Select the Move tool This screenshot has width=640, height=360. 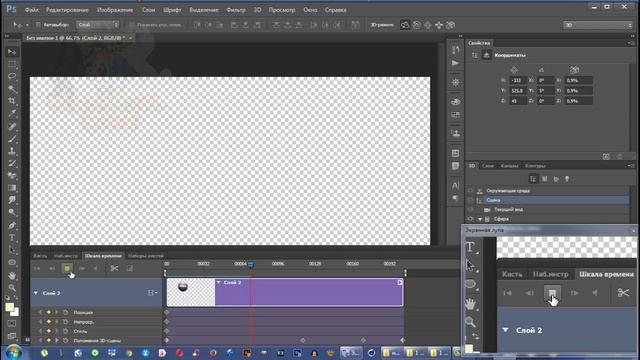(12, 52)
